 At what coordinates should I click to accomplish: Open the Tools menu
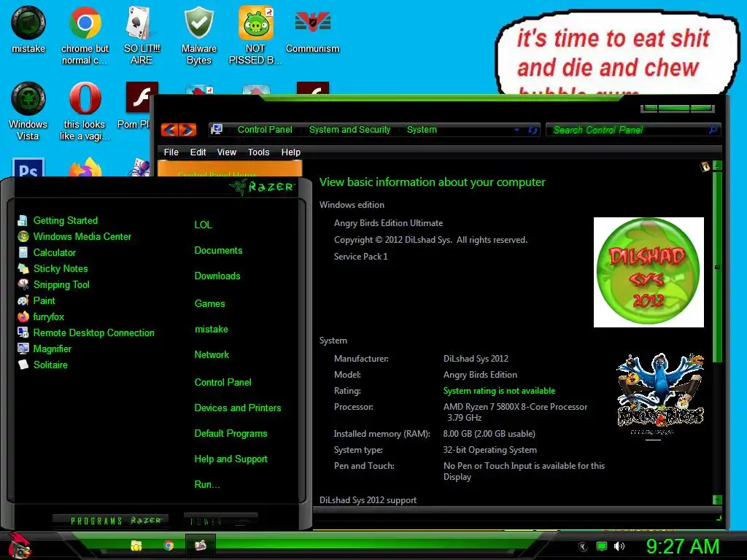(258, 152)
